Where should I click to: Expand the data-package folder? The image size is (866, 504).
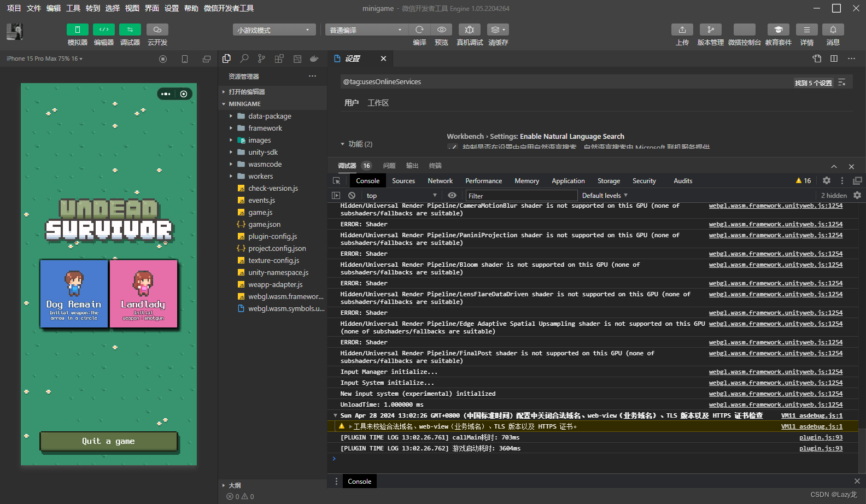tap(272, 116)
